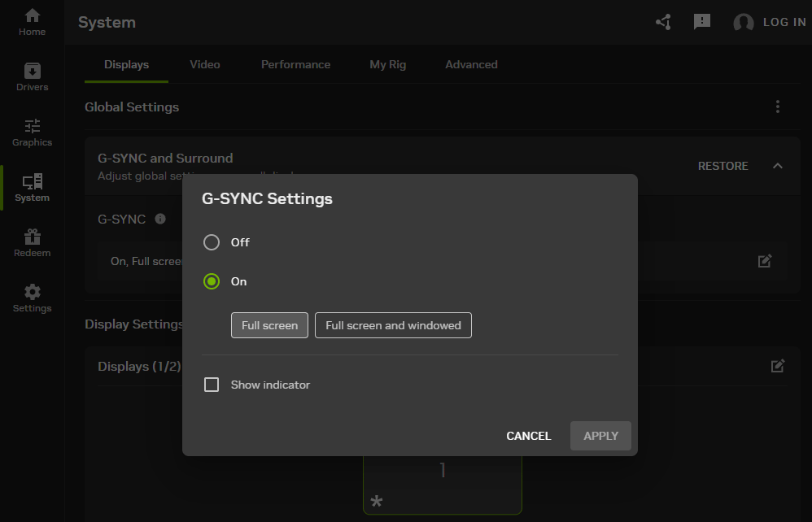Select the On radio button
Screen dimensions: 812x522
(212, 281)
